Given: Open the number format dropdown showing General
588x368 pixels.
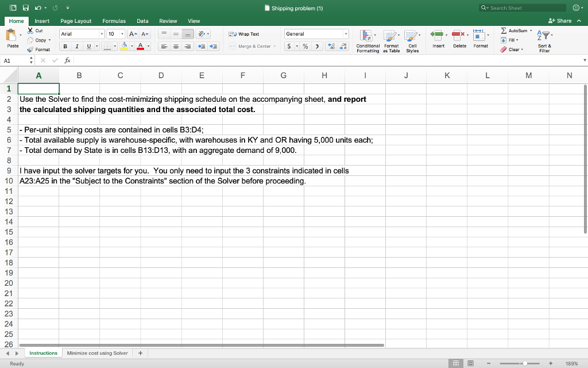Looking at the screenshot, I should point(315,33).
